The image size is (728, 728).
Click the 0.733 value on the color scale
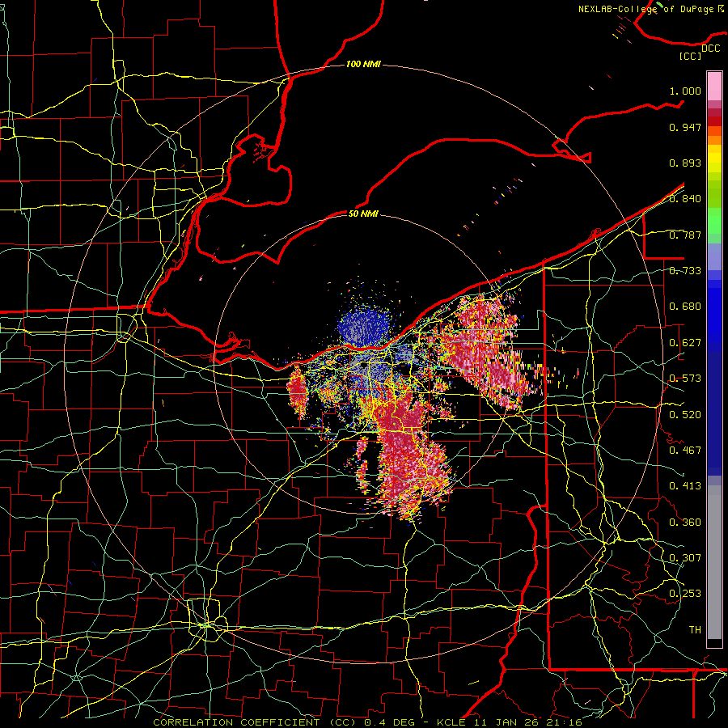point(685,271)
